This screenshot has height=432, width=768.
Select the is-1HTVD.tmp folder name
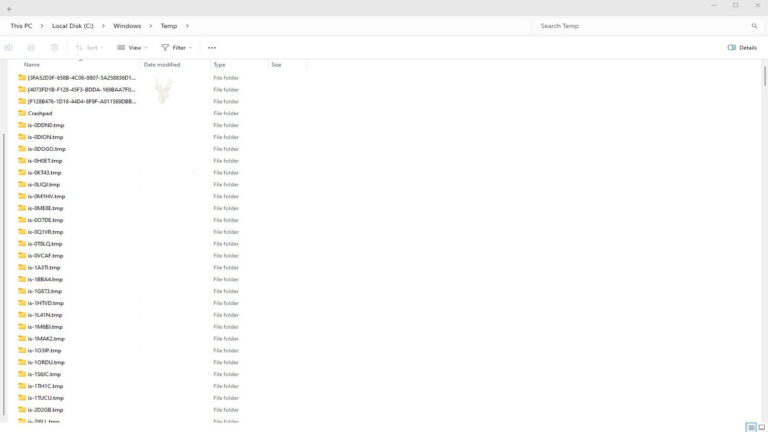pos(46,303)
